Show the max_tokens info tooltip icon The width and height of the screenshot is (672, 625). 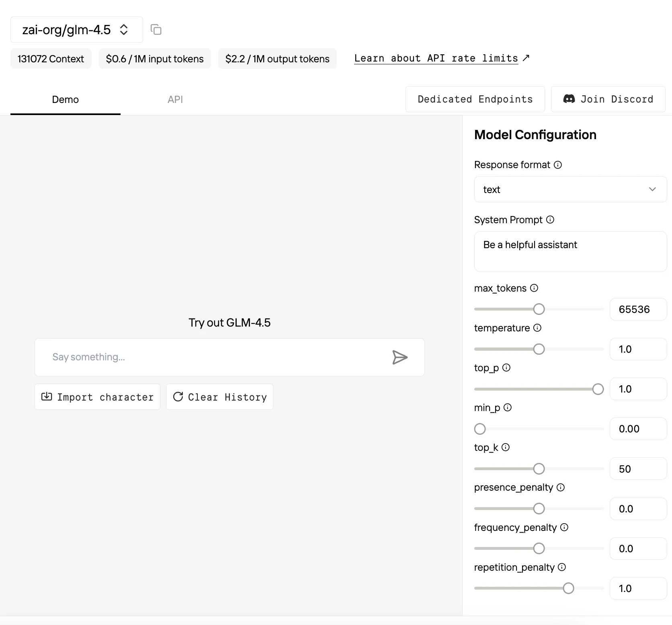(x=534, y=288)
